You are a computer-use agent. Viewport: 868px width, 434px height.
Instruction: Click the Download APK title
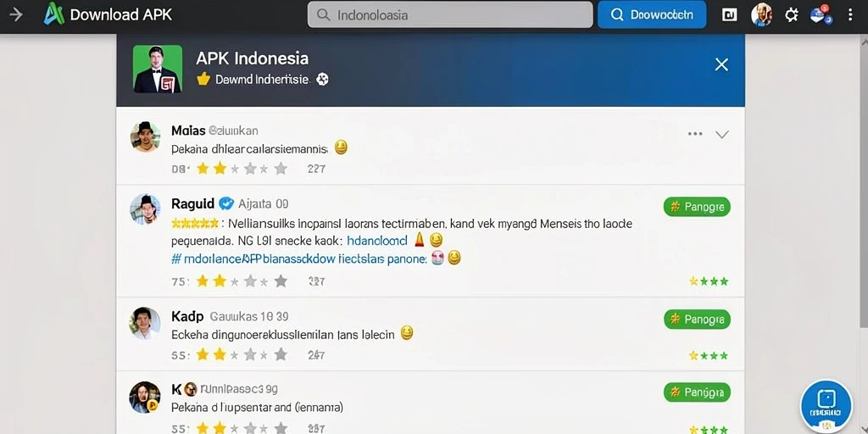pyautogui.click(x=121, y=15)
